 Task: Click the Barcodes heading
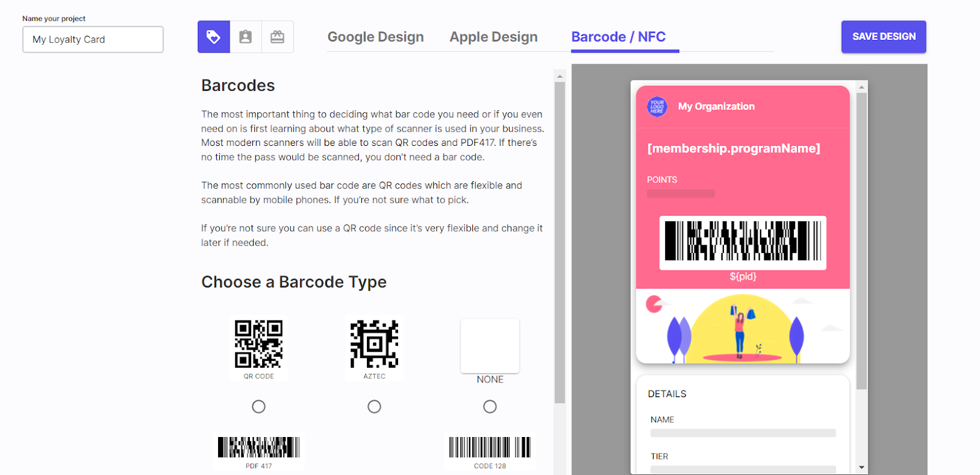click(238, 85)
